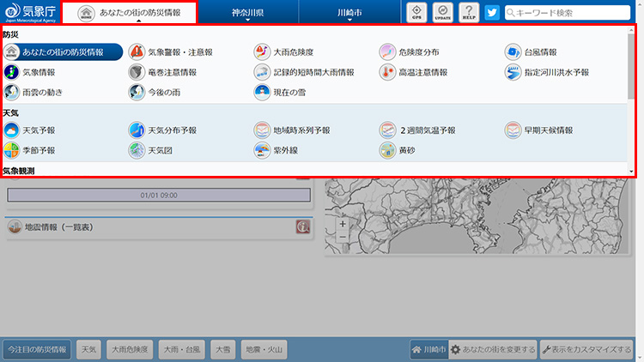The width and height of the screenshot is (644, 362).
Task: Zoom in the map with plus button
Action: click(343, 224)
